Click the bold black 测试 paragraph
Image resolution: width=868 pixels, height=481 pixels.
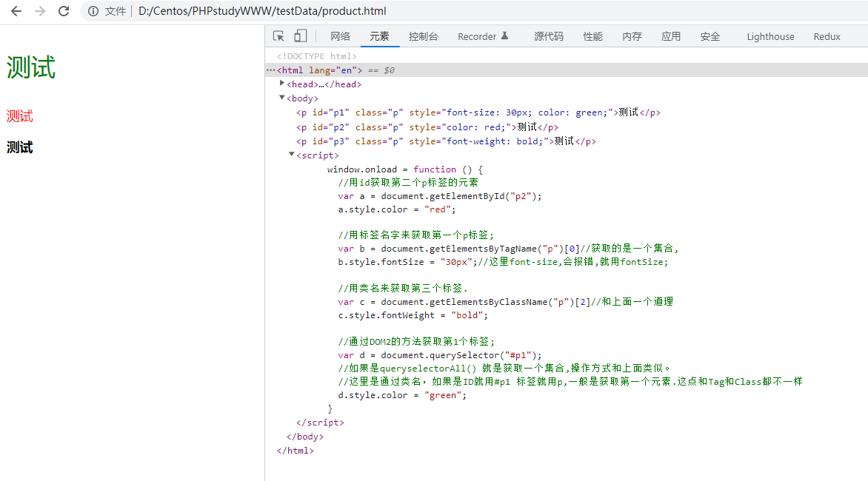tap(20, 147)
